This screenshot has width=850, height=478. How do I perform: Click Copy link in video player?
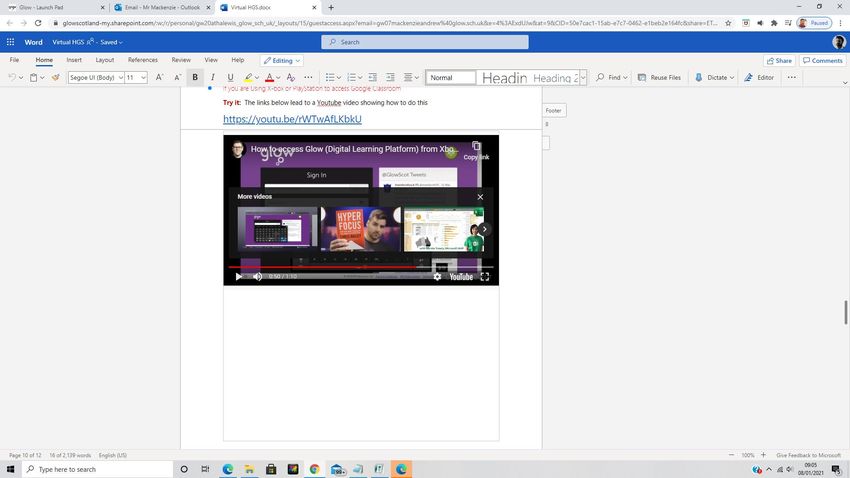point(476,151)
